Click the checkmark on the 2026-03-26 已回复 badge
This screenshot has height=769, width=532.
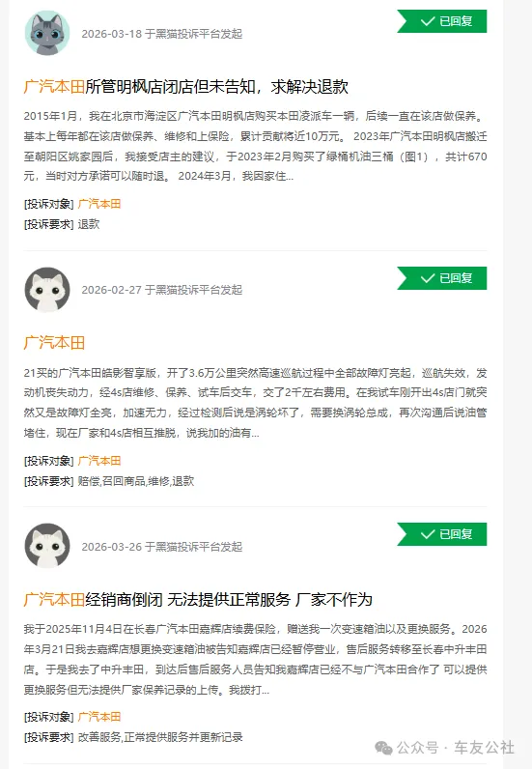(x=428, y=534)
